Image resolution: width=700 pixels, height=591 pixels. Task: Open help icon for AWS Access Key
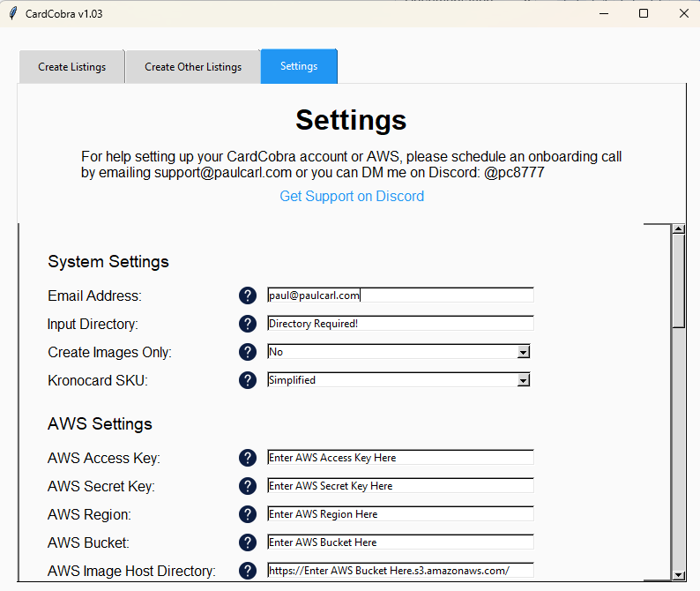[x=248, y=458]
